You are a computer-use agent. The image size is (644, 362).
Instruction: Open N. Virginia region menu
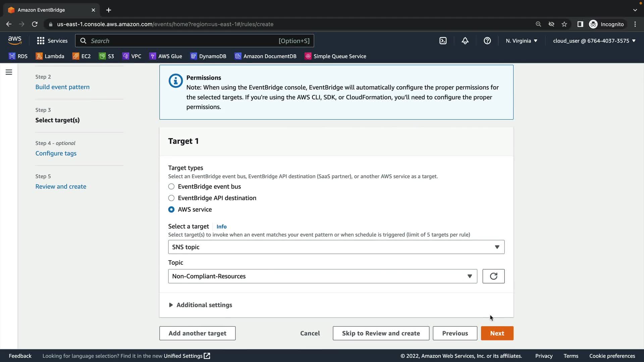tap(521, 41)
